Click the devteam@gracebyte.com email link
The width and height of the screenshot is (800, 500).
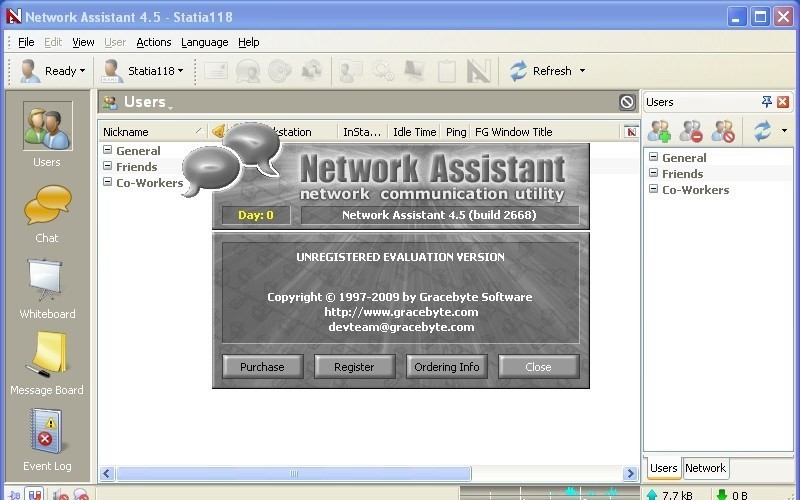click(401, 327)
